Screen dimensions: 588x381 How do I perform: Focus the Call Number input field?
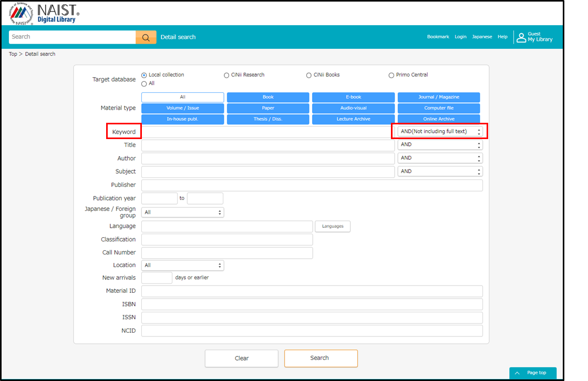pos(227,253)
